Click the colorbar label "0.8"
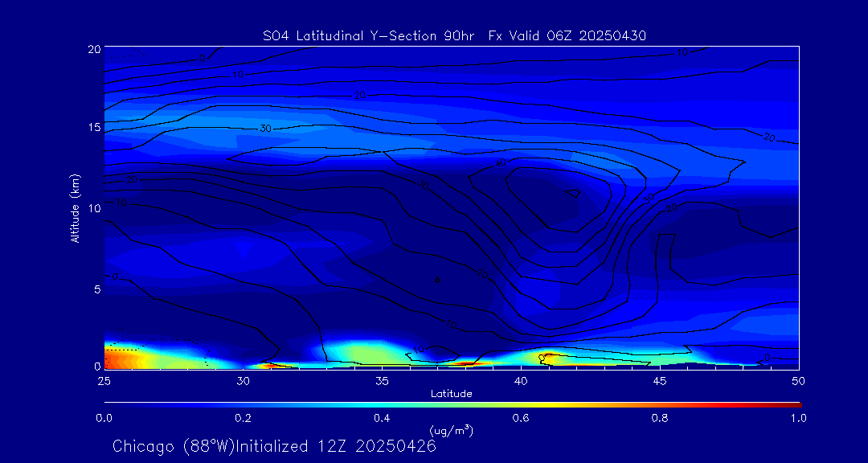 coord(661,418)
